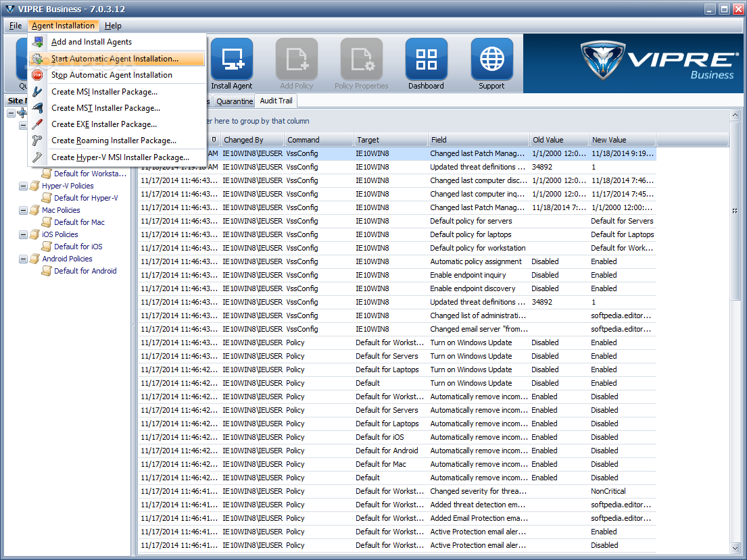The width and height of the screenshot is (747, 560).
Task: Click the Install Agent toolbar icon
Action: click(231, 59)
